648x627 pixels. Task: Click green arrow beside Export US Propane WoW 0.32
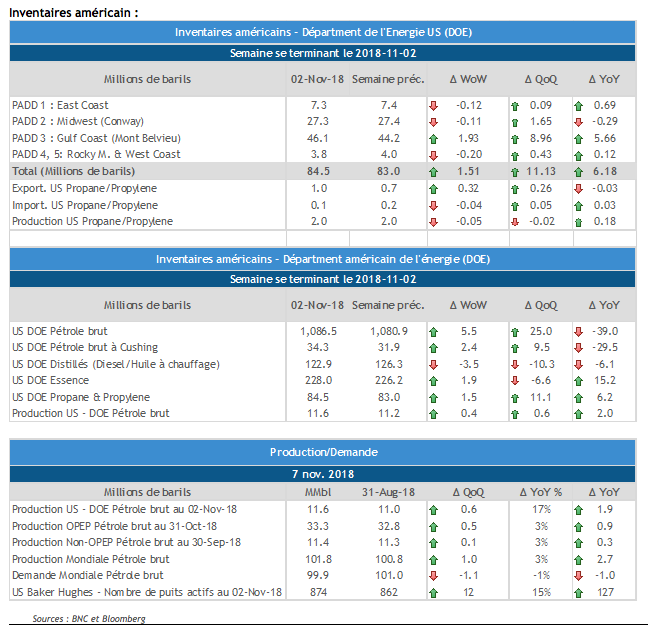tap(433, 188)
